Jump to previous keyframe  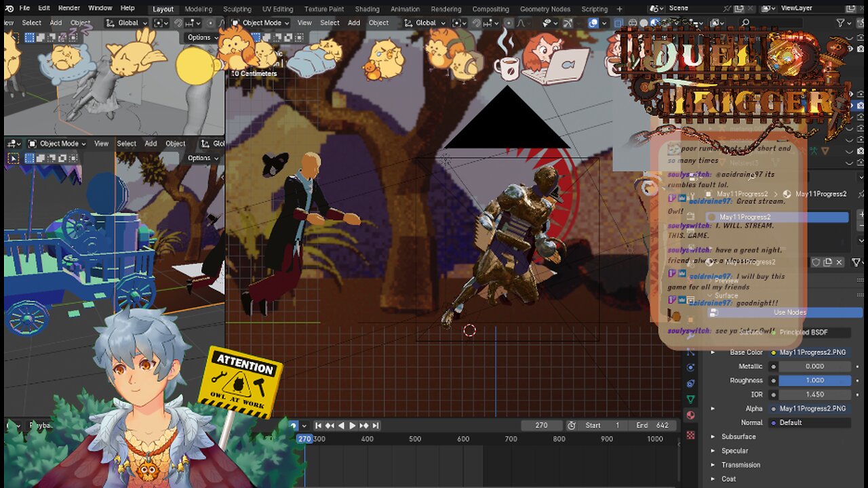[330, 426]
